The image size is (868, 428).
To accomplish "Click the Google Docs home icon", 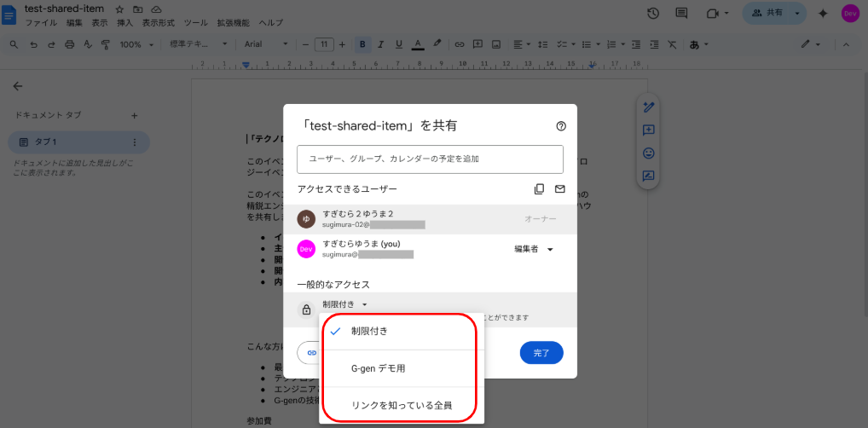I will [10, 15].
